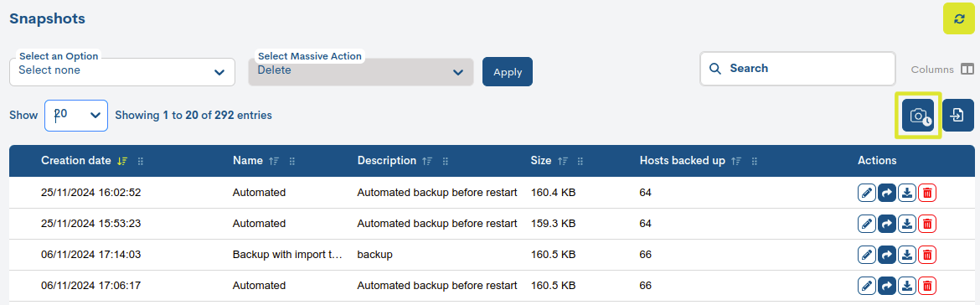The width and height of the screenshot is (980, 305).
Task: Open the Select Massive Action dropdown
Action: 361,72
